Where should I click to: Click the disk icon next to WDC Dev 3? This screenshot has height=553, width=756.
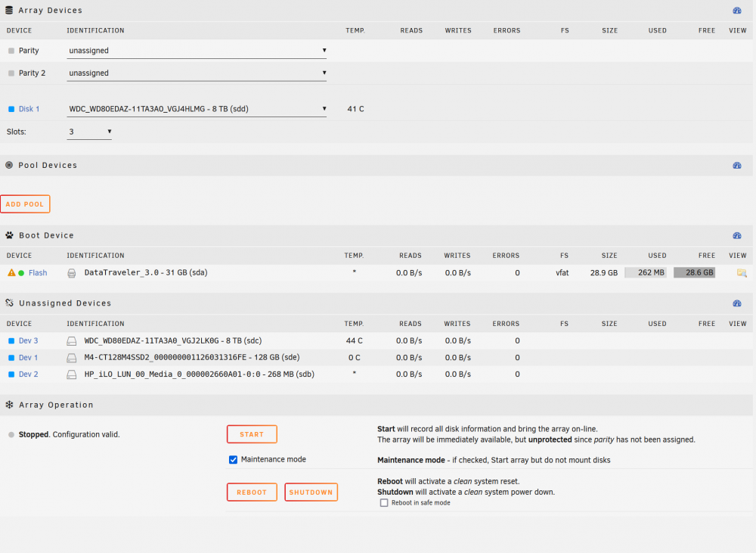tap(71, 340)
